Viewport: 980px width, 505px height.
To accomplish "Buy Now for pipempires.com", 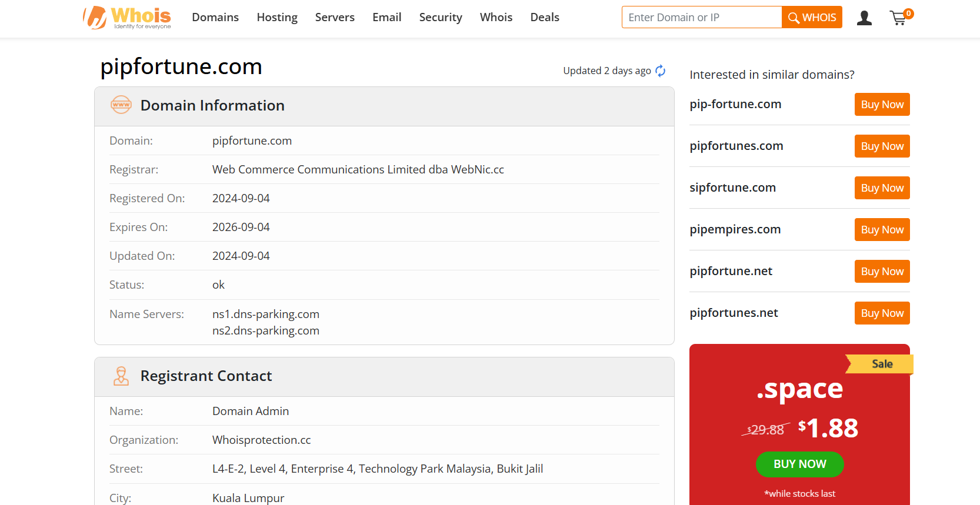I will 882,230.
